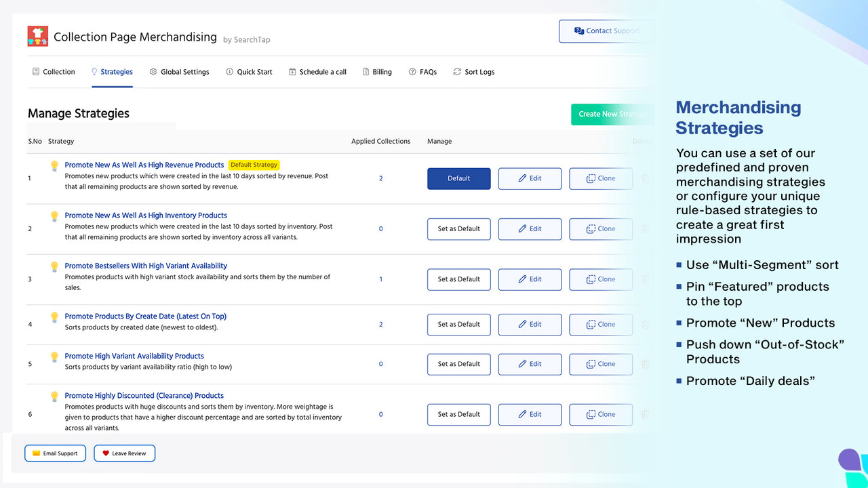The width and height of the screenshot is (868, 488).
Task: Click Create New Strategy button
Action: (613, 114)
